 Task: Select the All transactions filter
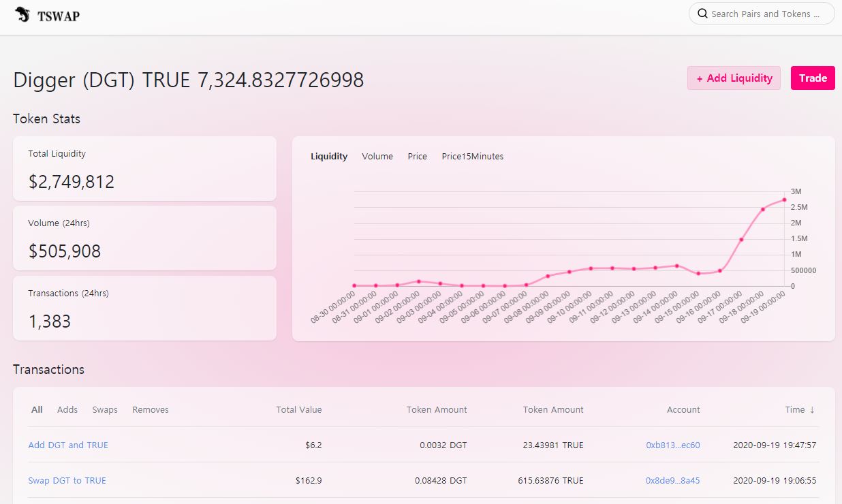(x=37, y=410)
